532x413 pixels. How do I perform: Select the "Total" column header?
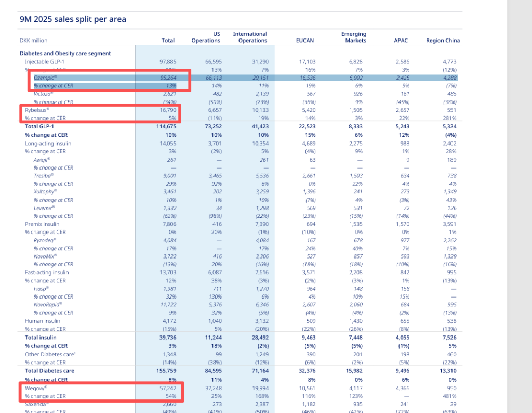(x=168, y=41)
